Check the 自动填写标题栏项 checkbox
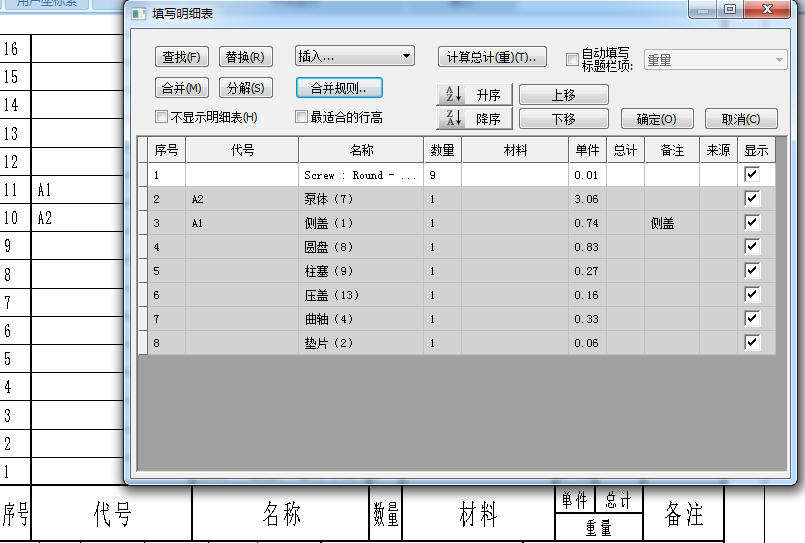The width and height of the screenshot is (805, 543). point(572,59)
